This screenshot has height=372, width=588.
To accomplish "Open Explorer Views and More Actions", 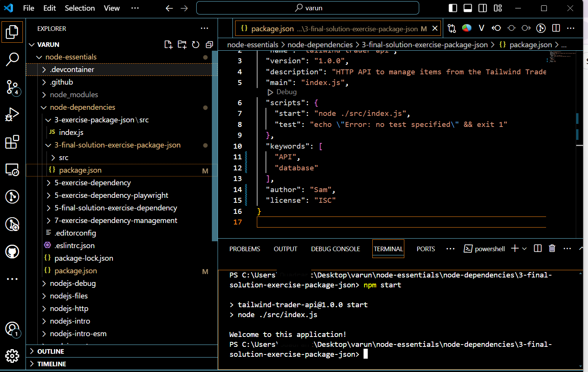I will (205, 28).
